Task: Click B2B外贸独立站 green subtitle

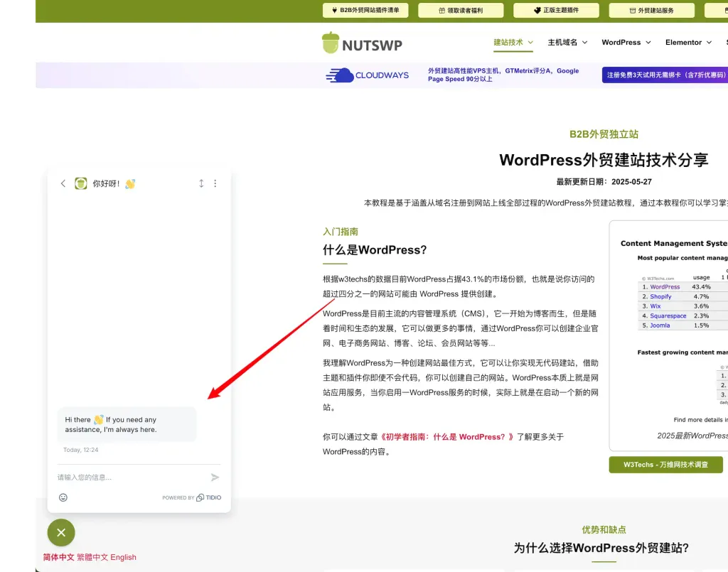Action: coord(604,134)
